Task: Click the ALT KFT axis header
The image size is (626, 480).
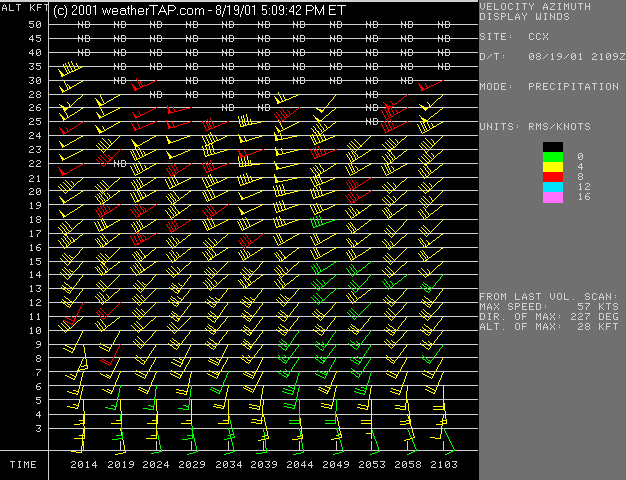Action: click(x=23, y=8)
